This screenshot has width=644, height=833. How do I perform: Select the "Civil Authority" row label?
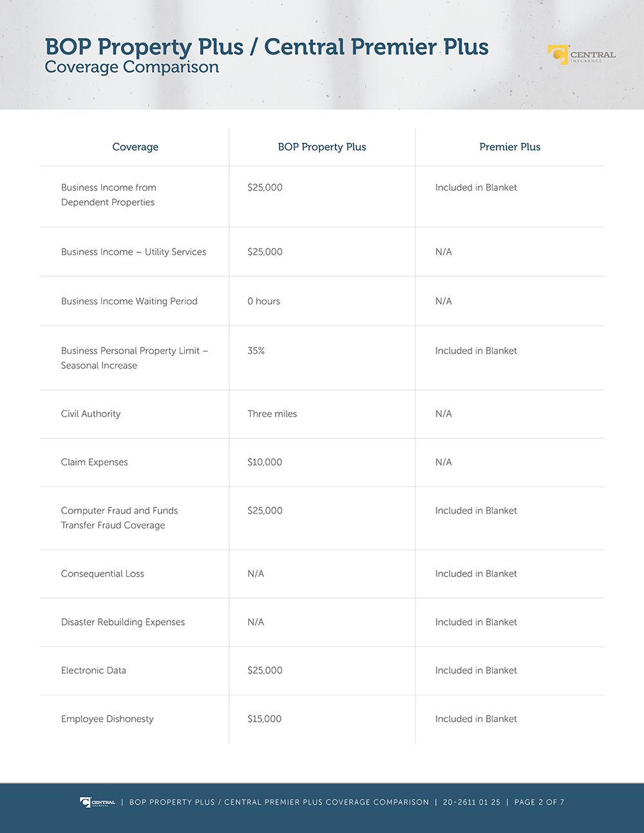91,414
